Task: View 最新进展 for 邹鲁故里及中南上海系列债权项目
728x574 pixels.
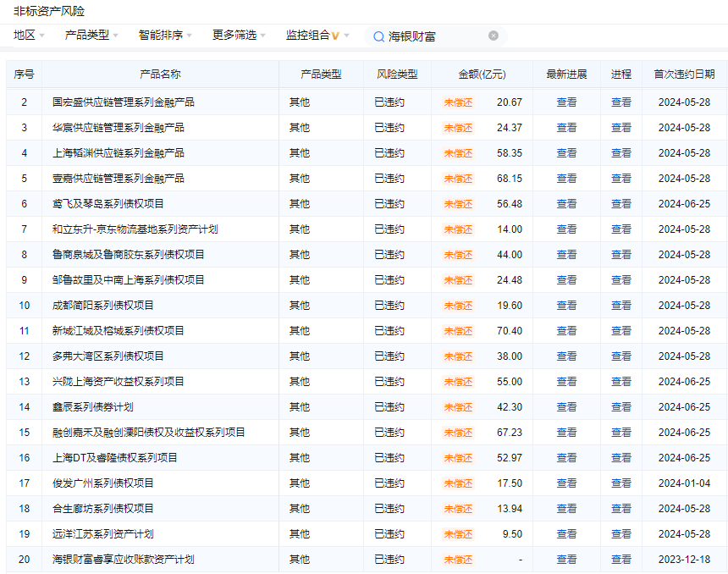Action: (x=566, y=280)
